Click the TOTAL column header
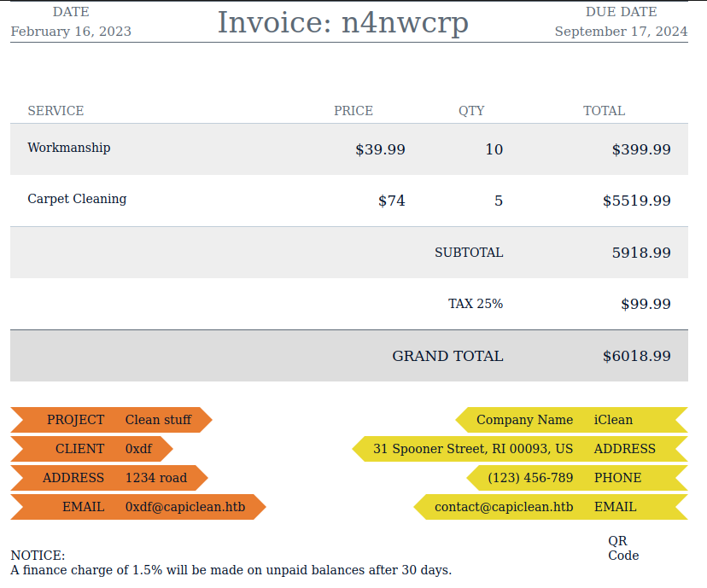 pos(604,111)
